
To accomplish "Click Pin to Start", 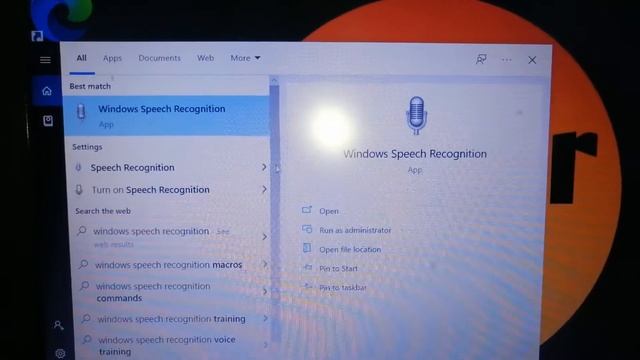I will (x=338, y=269).
